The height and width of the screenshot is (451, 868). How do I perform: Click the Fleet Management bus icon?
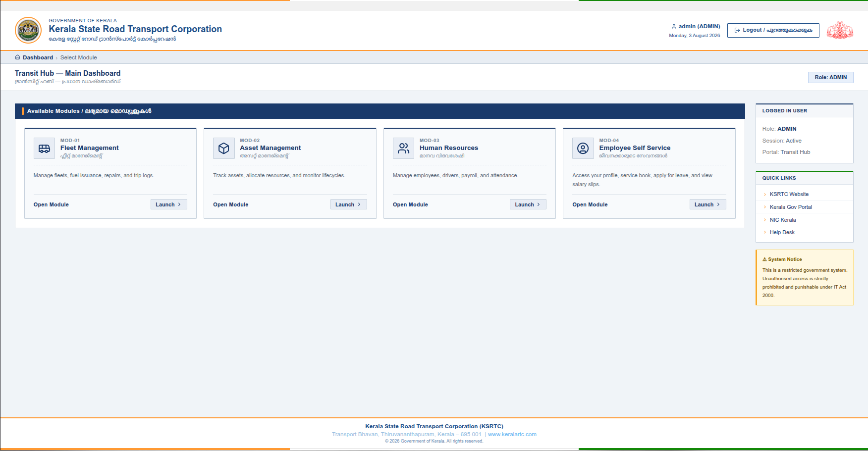(44, 149)
